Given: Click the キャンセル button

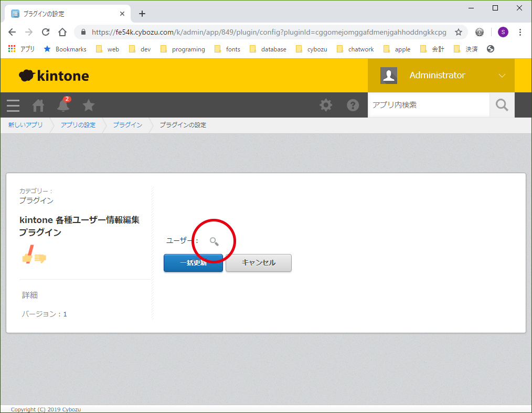Looking at the screenshot, I should click(x=259, y=263).
